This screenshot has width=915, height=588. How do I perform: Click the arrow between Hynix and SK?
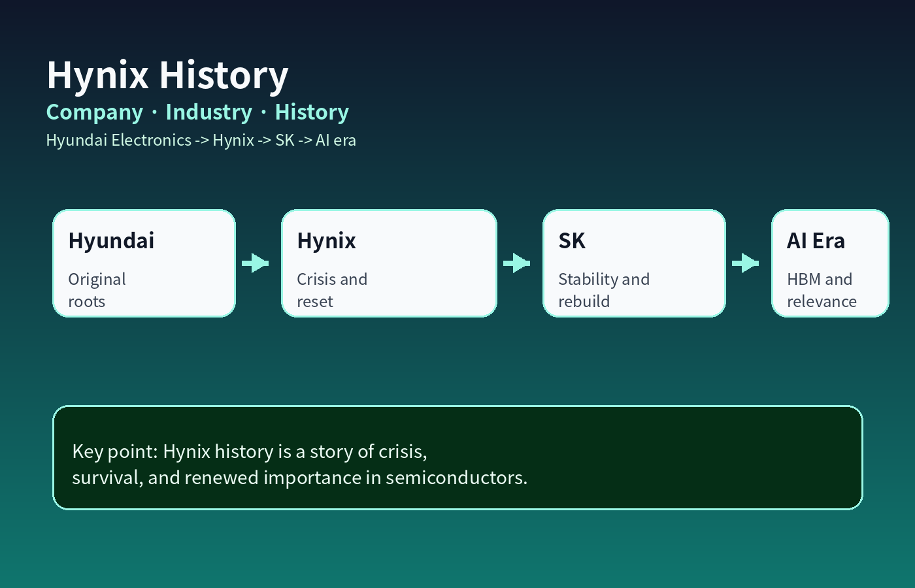517,263
